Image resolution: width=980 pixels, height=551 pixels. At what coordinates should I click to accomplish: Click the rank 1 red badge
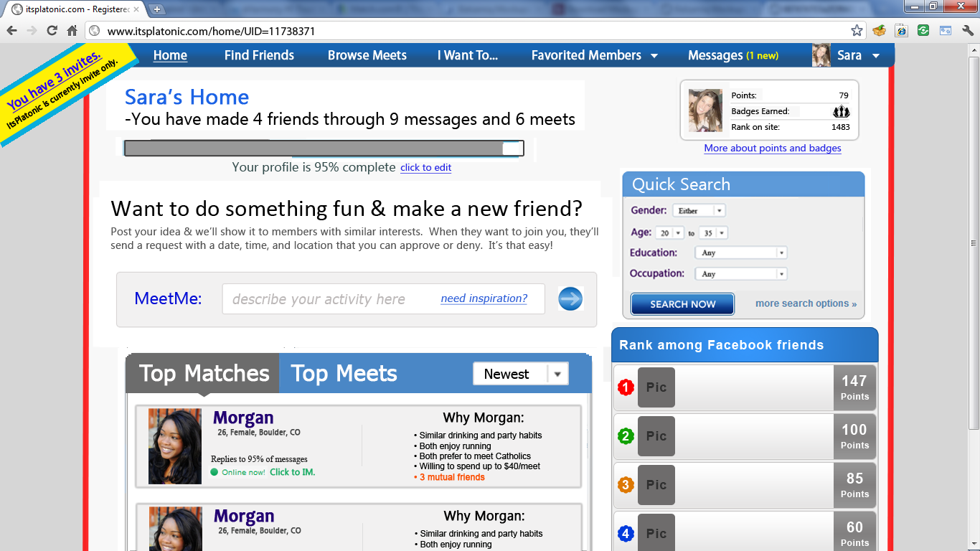pos(626,387)
